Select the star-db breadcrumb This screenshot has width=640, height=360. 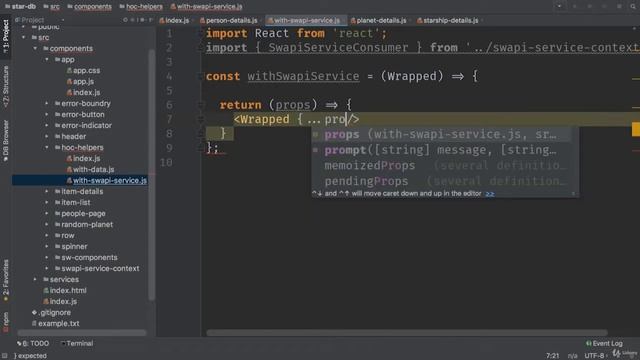[x=20, y=7]
